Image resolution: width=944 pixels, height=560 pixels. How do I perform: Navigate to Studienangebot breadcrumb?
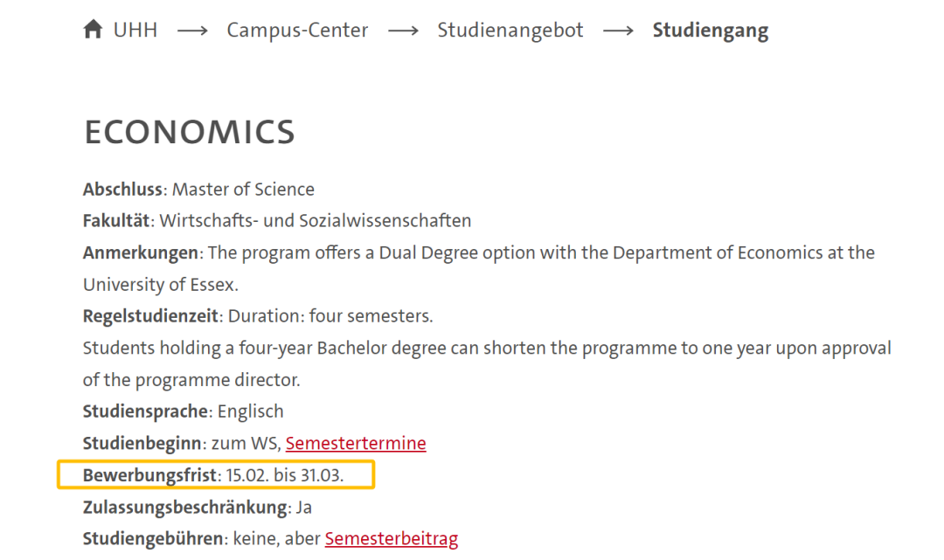click(510, 31)
